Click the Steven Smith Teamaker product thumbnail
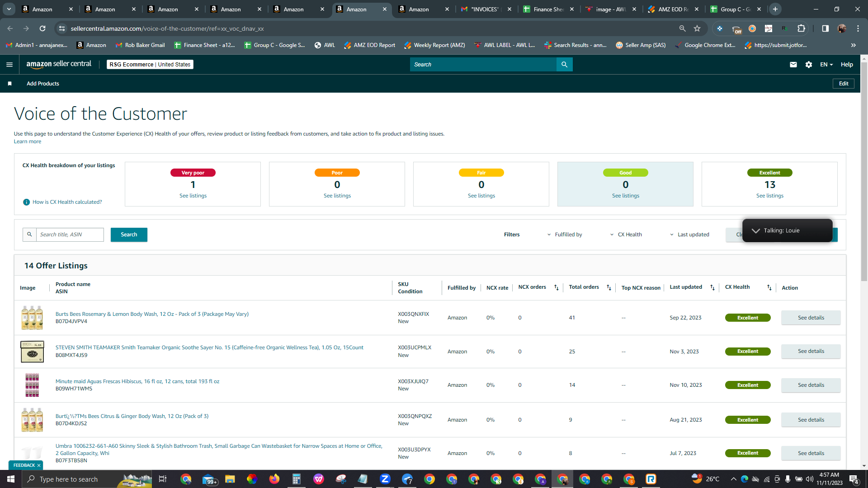Image resolution: width=868 pixels, height=488 pixels. pos(32,352)
